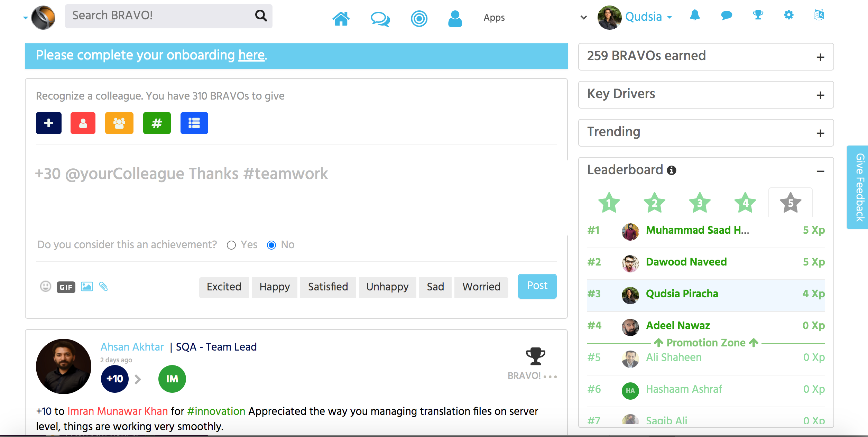Click the +10 points badge
Image resolution: width=868 pixels, height=437 pixels.
(115, 379)
